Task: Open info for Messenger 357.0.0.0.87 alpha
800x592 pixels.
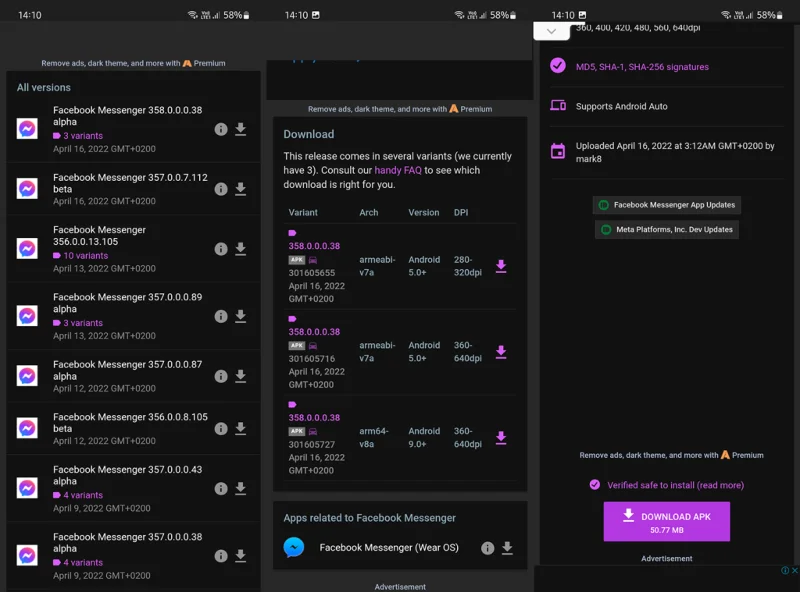Action: click(220, 376)
